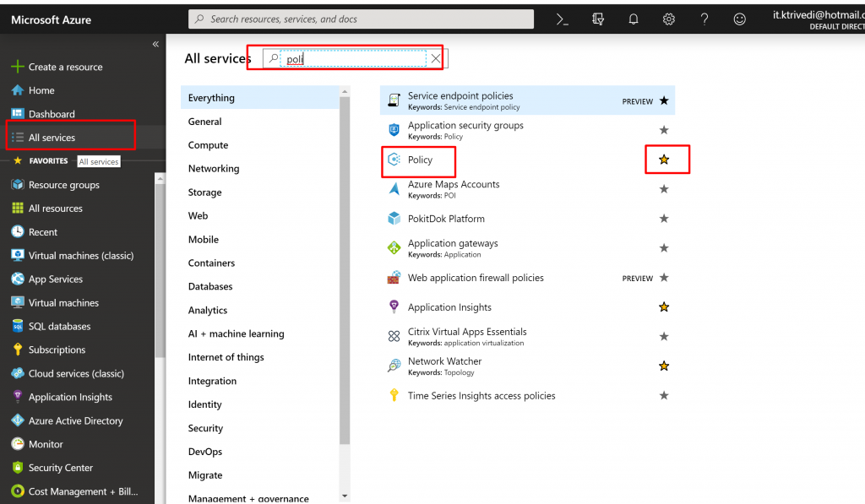The image size is (865, 504).
Task: Clear the All services search box
Action: pos(436,58)
